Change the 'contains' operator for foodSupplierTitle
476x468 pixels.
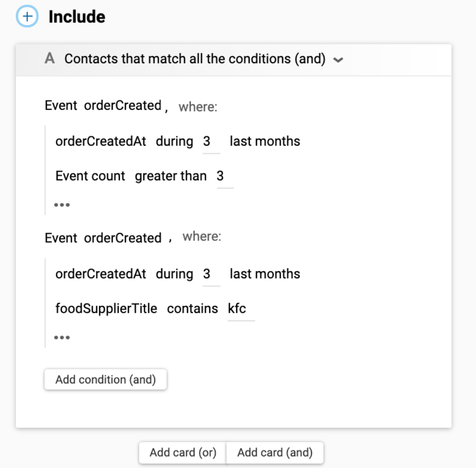[x=192, y=308]
